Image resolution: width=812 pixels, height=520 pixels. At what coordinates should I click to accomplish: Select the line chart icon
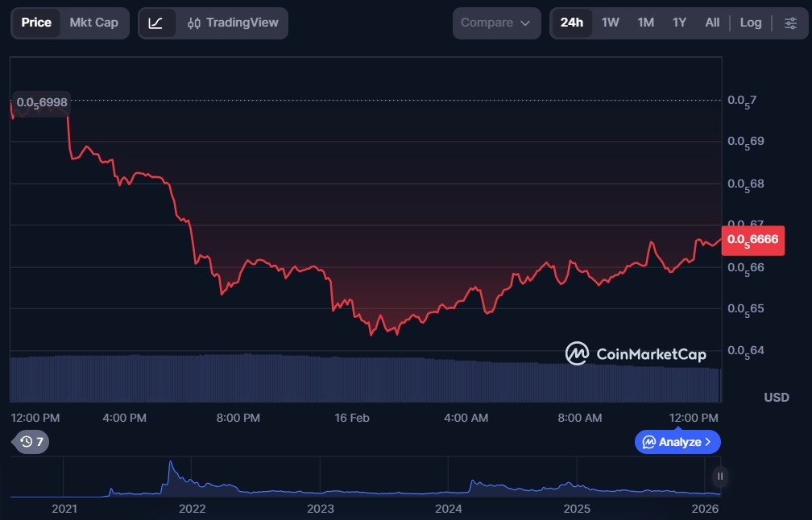point(156,23)
